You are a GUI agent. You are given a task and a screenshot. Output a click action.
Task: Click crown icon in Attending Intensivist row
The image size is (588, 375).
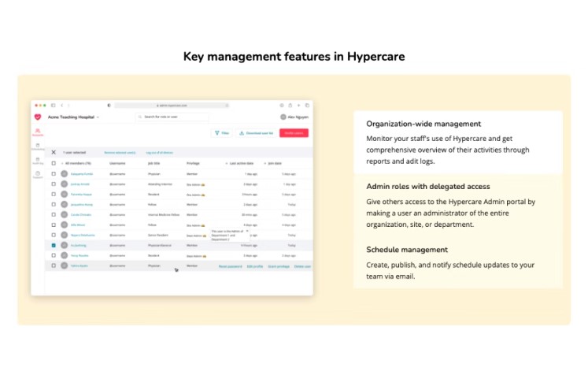tap(203, 184)
